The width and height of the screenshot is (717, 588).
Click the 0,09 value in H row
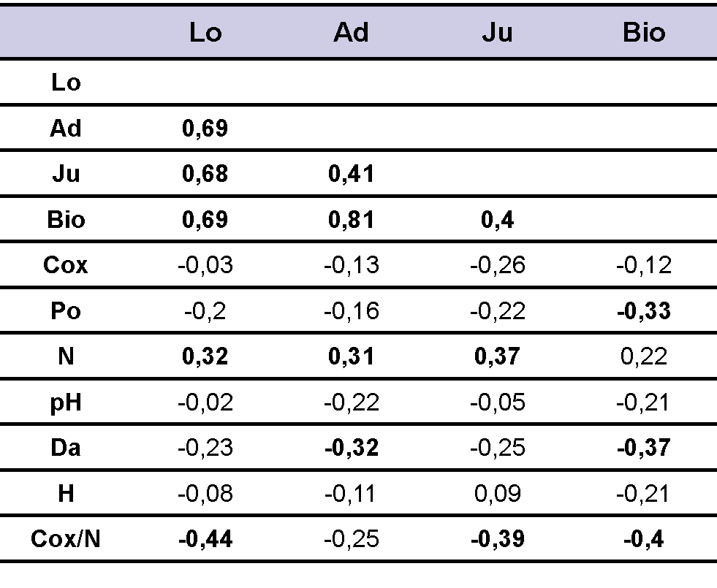pos(497,494)
